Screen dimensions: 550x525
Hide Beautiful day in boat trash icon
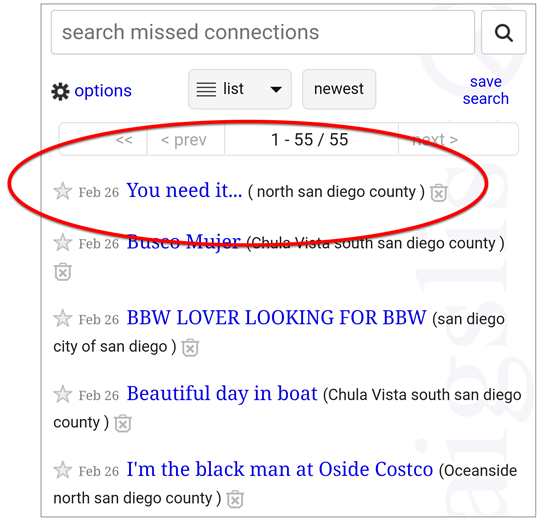pos(123,423)
